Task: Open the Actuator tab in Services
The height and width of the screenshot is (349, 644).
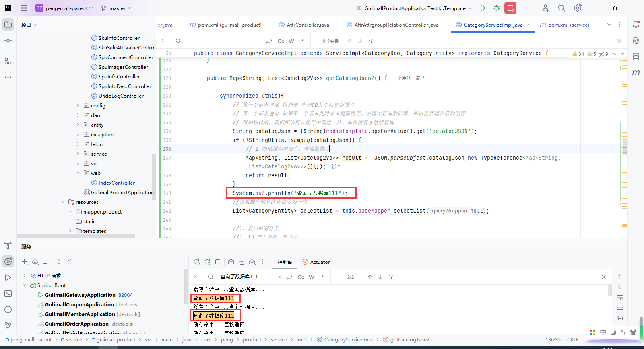Action: [316, 262]
